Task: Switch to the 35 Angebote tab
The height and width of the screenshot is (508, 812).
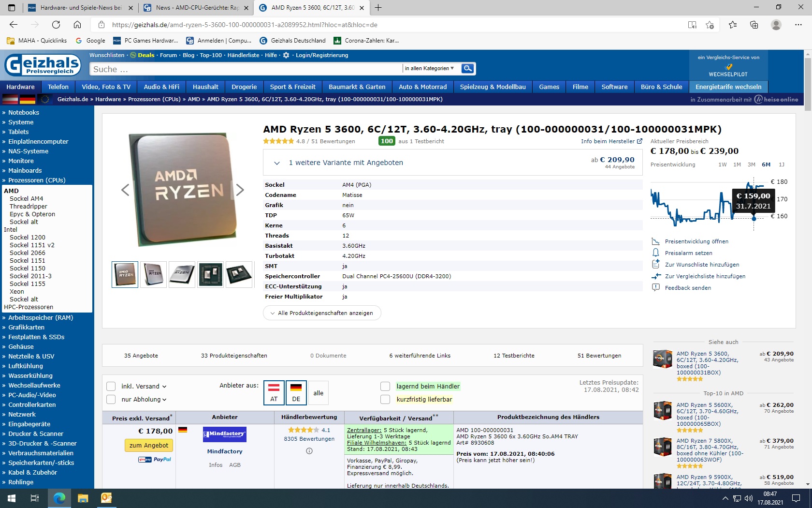Action: [141, 356]
